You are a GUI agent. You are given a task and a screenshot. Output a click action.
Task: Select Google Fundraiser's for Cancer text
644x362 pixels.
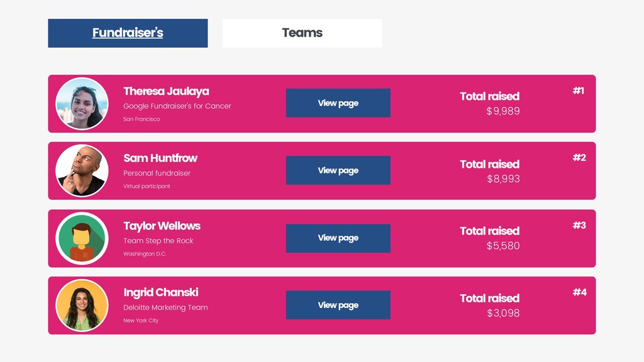click(x=177, y=106)
